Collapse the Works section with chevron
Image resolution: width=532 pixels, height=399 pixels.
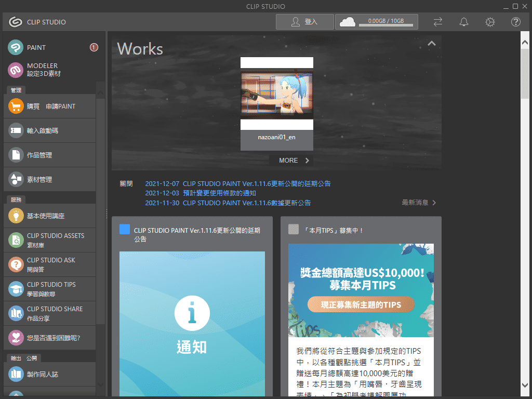[431, 44]
